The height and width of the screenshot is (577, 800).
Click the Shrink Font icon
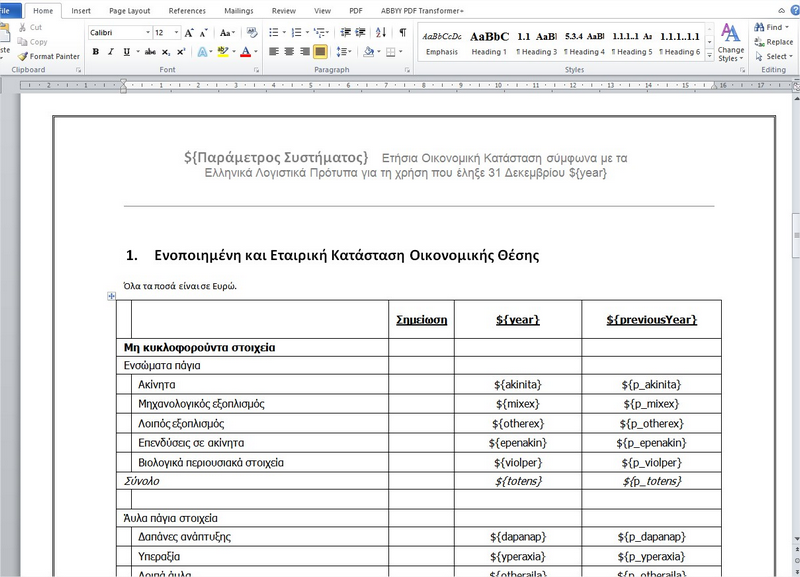point(203,33)
